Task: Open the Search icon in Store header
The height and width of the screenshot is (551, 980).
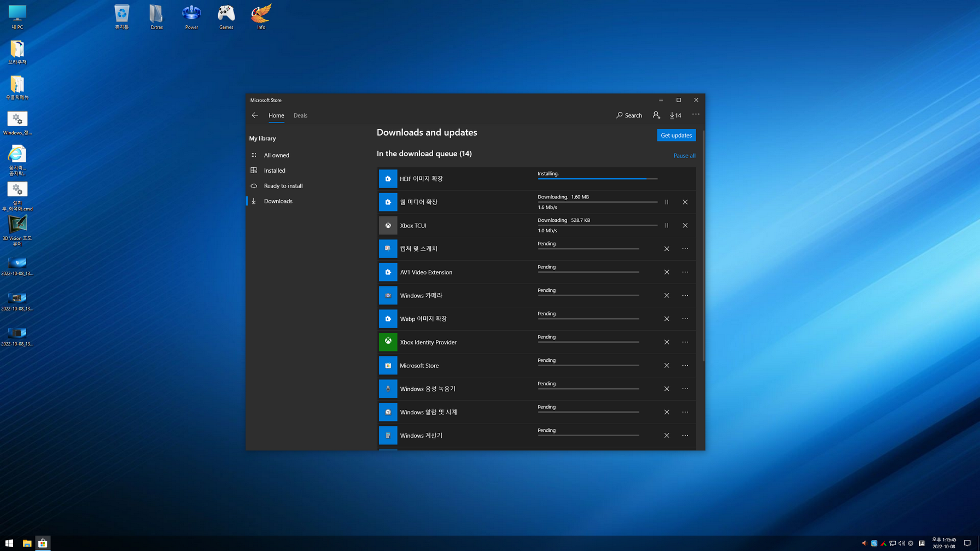Action: [629, 115]
